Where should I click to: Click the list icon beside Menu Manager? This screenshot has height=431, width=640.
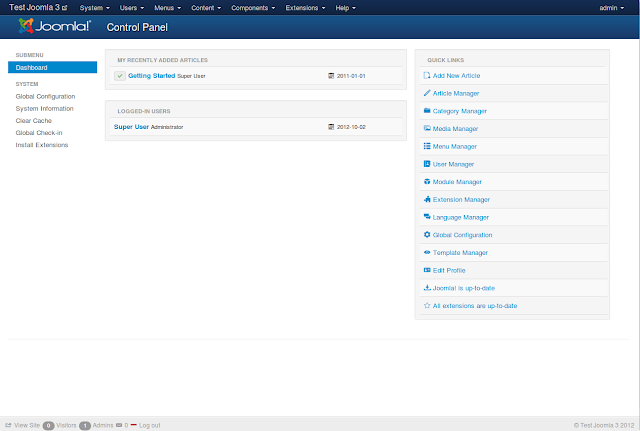427,146
